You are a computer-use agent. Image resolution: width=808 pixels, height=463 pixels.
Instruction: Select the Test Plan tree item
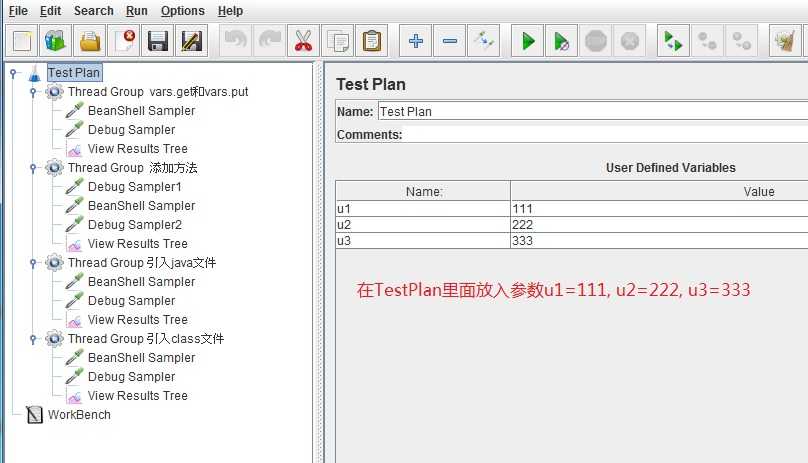pyautogui.click(x=74, y=73)
